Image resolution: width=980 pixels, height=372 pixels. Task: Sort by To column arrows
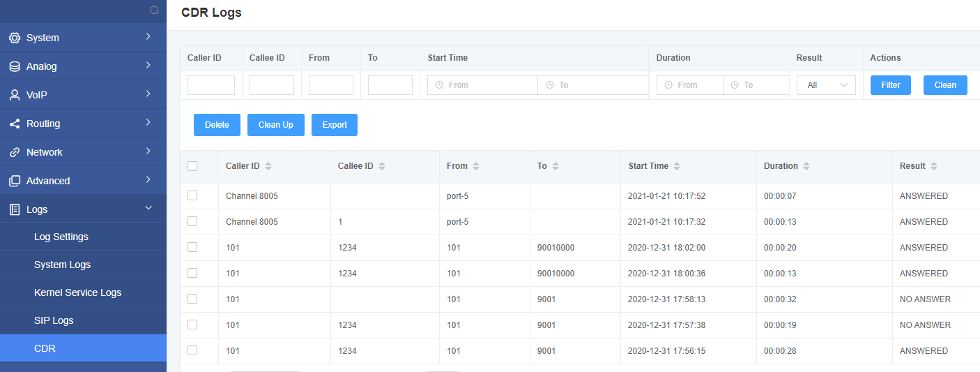tap(555, 166)
